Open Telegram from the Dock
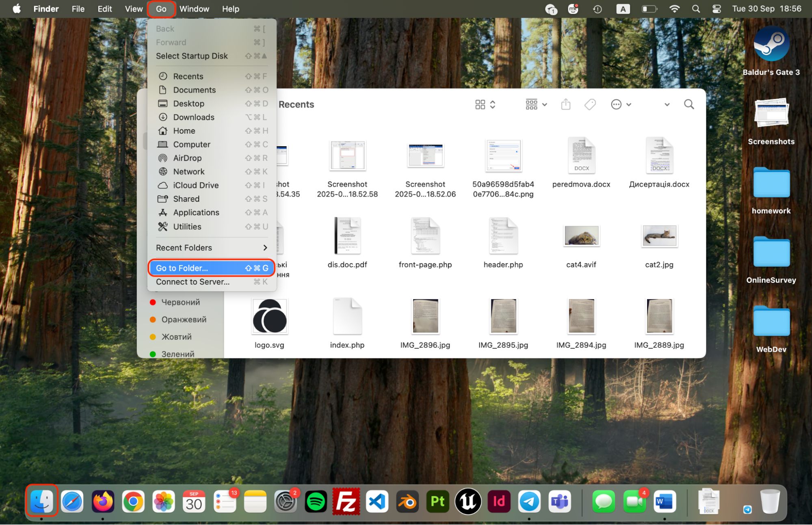812x525 pixels. [529, 501]
